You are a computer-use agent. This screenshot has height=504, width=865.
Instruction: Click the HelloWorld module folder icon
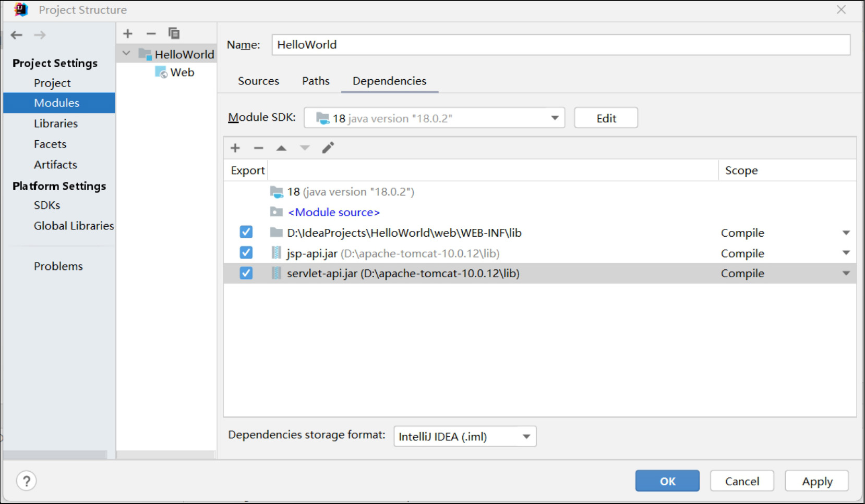coord(145,54)
